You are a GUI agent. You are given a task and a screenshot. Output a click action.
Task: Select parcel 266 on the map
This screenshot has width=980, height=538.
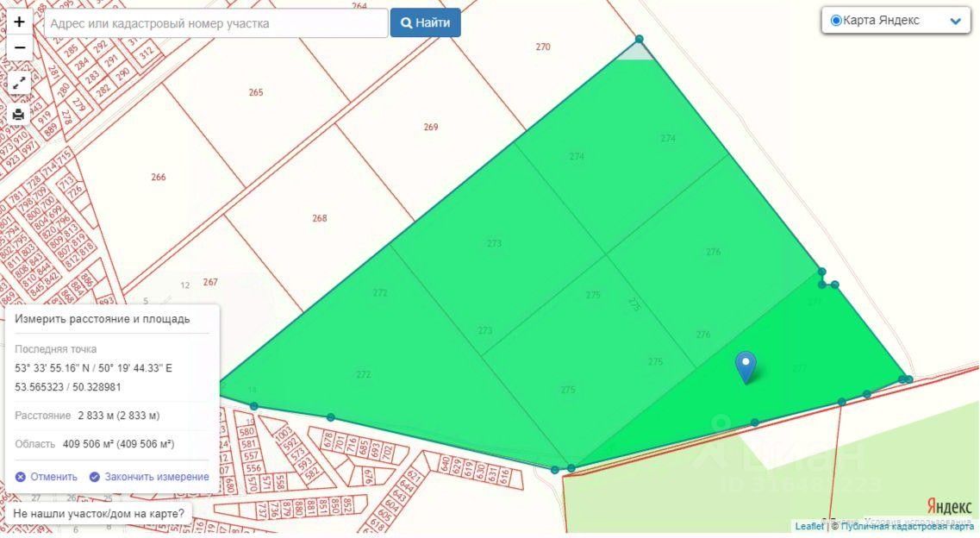coord(158,178)
